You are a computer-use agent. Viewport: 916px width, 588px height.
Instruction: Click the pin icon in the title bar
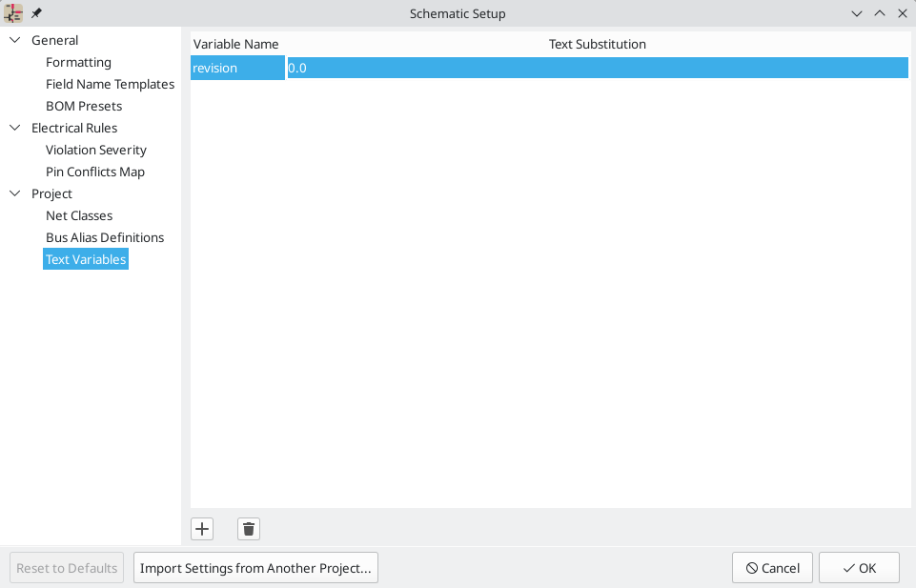click(35, 13)
